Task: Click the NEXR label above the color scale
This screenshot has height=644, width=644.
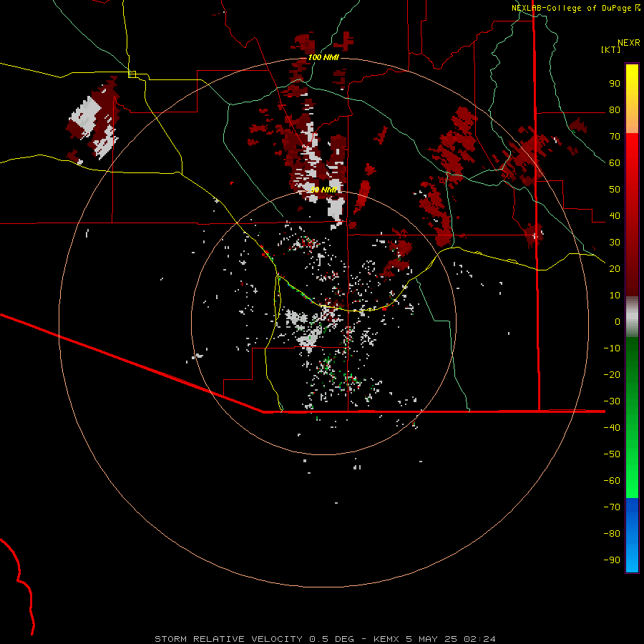Action: tap(628, 43)
